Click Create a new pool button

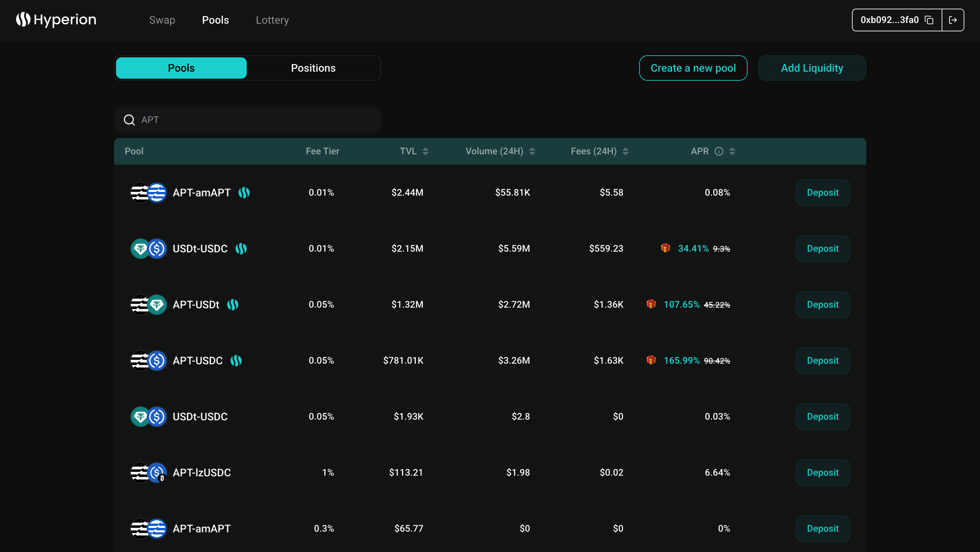pos(693,68)
